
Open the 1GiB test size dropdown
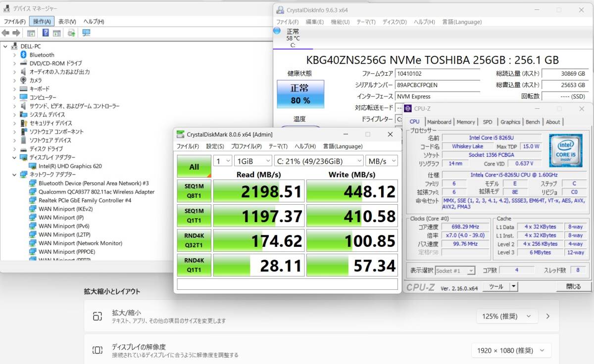pos(253,161)
